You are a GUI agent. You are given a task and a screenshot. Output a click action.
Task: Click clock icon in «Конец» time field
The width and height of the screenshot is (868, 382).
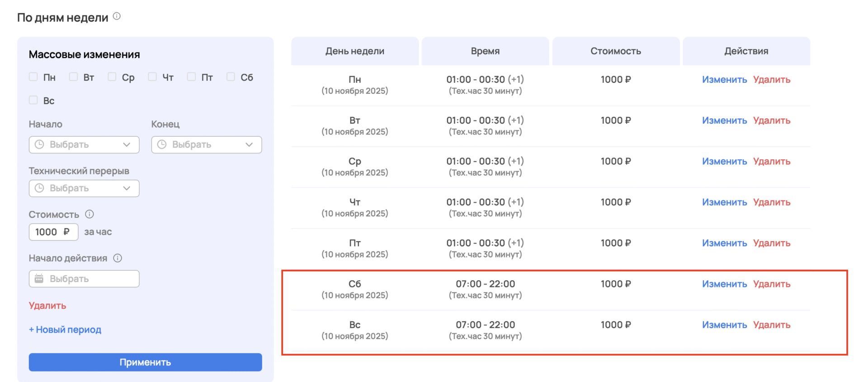coord(162,145)
